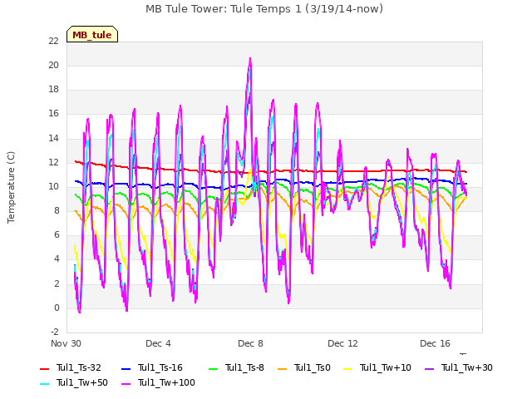This screenshot has width=532, height=399.
Task: Click the Temperature (C) axis label
Action: (x=11, y=187)
